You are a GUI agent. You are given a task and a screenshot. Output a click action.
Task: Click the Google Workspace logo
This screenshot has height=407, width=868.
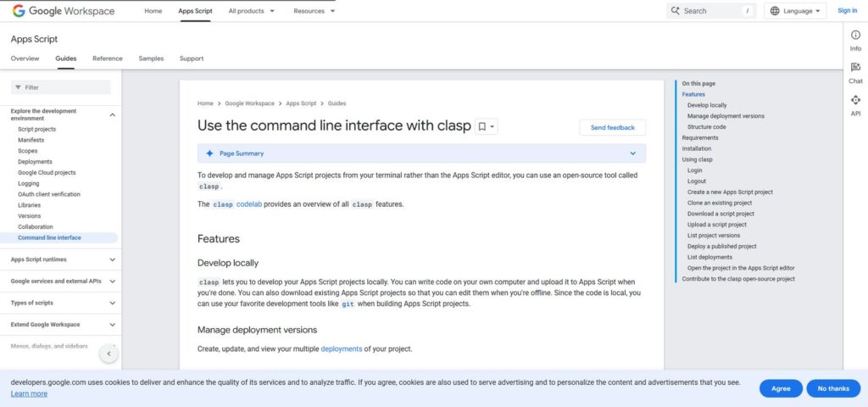pyautogui.click(x=64, y=11)
